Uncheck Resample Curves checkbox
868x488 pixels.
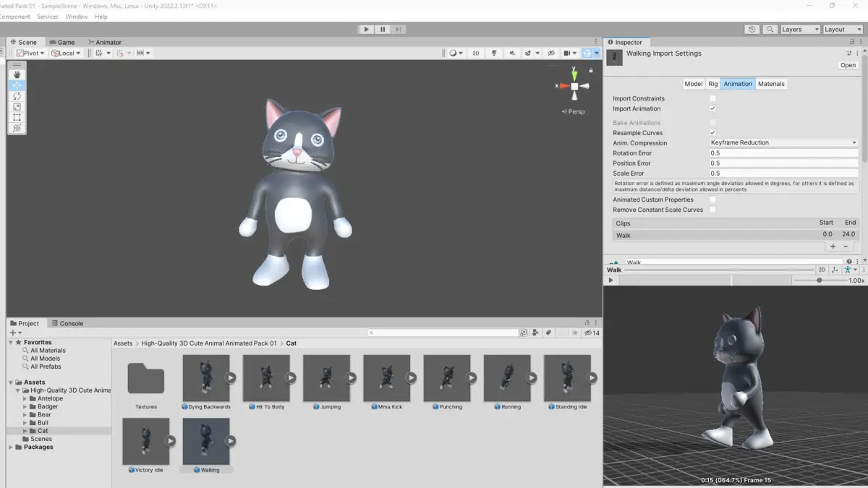(x=712, y=133)
